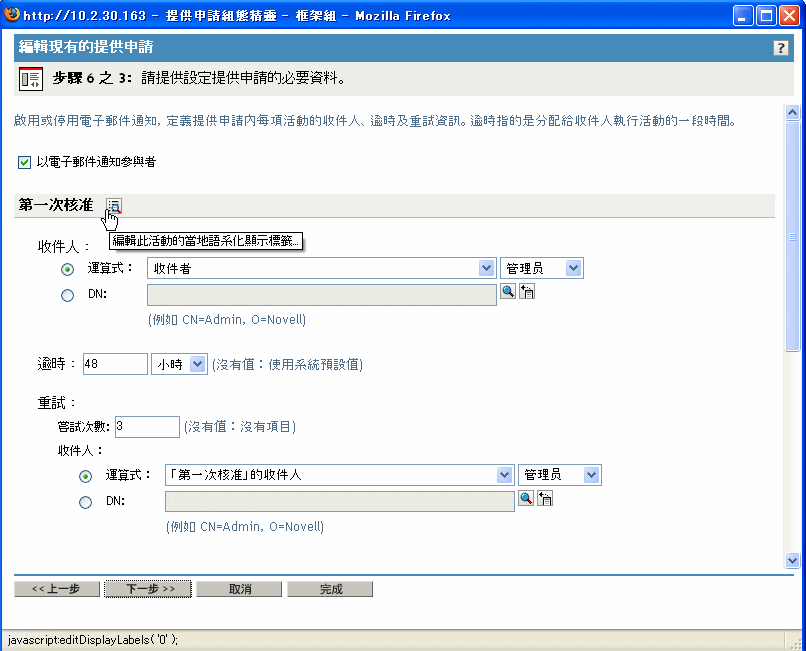Click the 逾時 value field showing 48
806x651 pixels.
[x=115, y=364]
